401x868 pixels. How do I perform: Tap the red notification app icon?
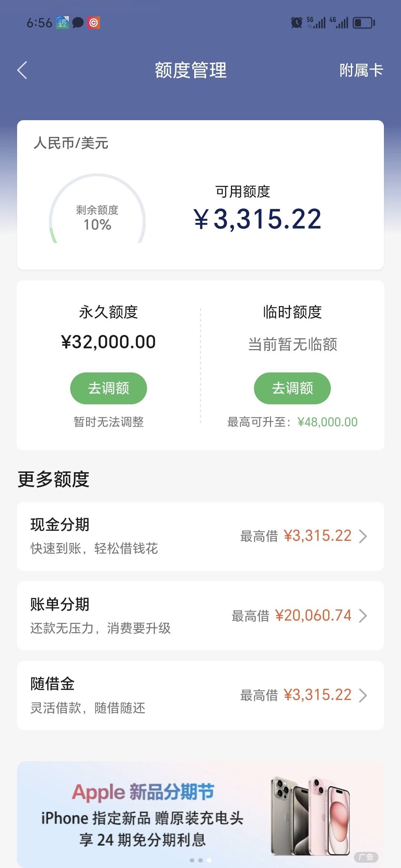tap(94, 23)
